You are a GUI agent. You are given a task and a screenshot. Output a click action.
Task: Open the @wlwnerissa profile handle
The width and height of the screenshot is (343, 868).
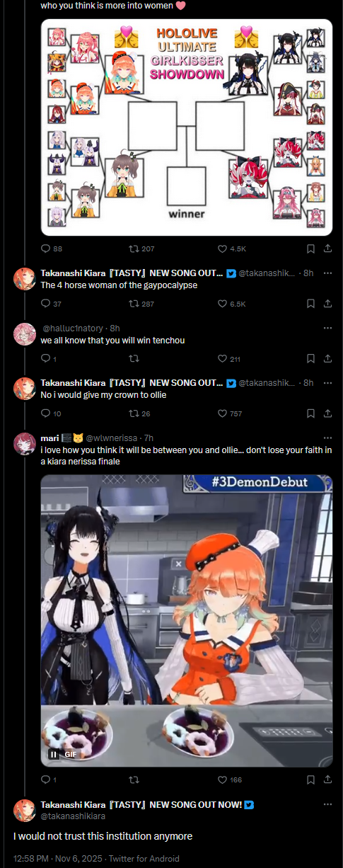click(112, 438)
